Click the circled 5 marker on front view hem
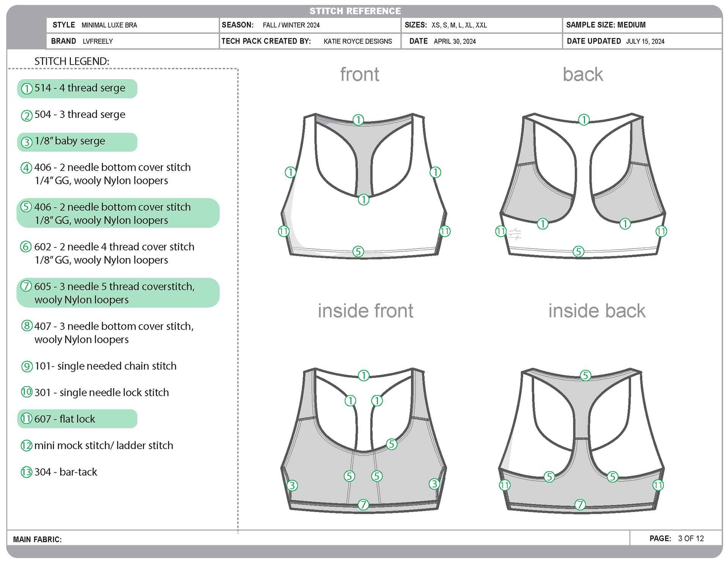This screenshot has height=563, width=728. click(x=358, y=251)
